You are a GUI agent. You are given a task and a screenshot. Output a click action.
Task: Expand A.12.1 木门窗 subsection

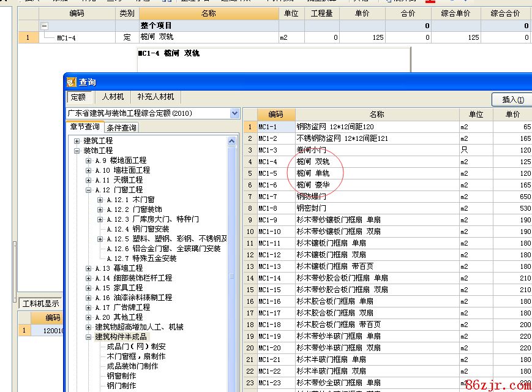pyautogui.click(x=100, y=200)
